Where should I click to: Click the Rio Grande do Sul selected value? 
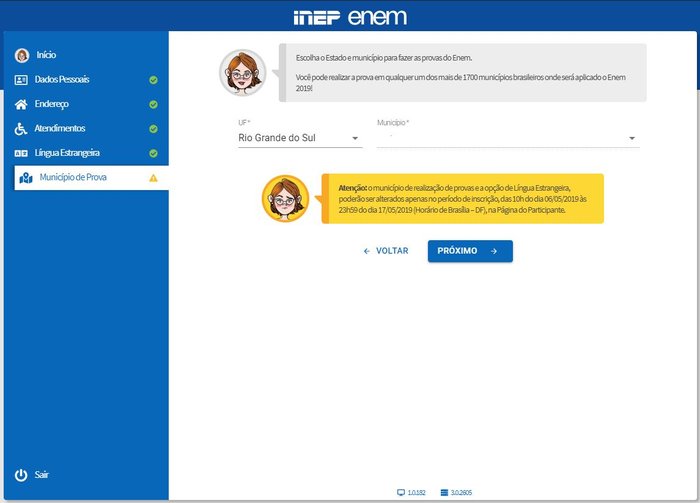(x=277, y=138)
